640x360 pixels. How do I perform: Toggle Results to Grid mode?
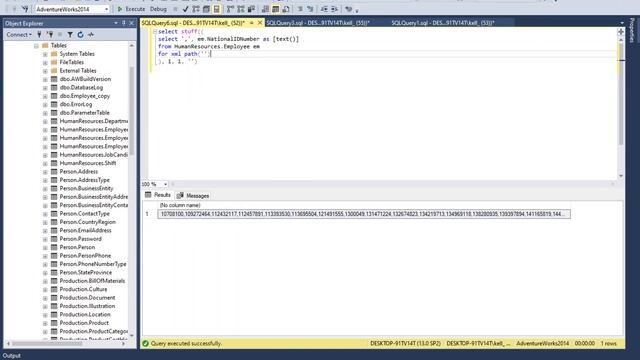(276, 9)
